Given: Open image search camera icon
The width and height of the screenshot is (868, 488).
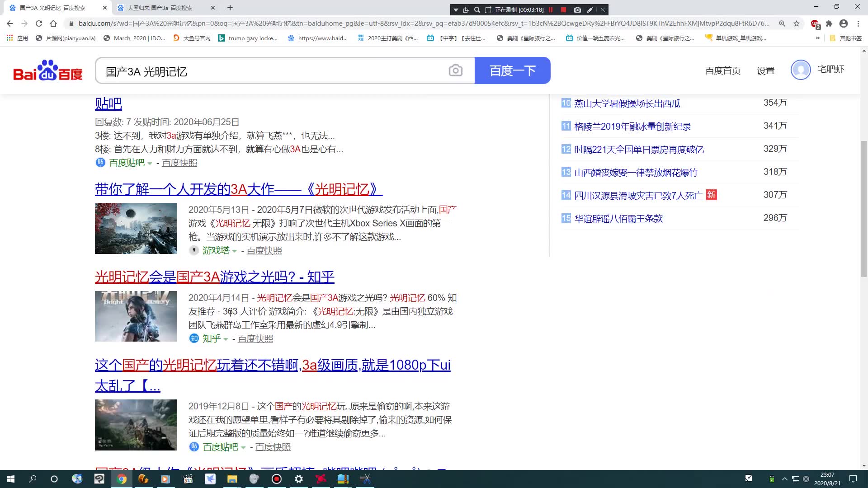Looking at the screenshot, I should click(x=455, y=70).
